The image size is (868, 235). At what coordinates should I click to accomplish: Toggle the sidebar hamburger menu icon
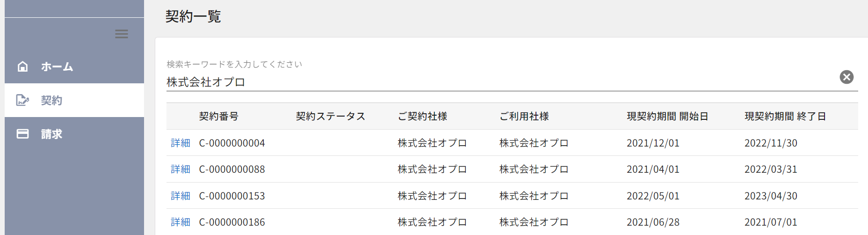[x=122, y=34]
